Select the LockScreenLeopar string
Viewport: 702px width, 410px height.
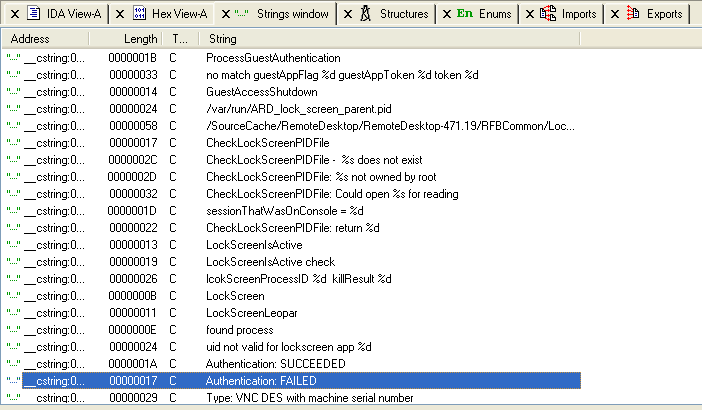pyautogui.click(x=252, y=313)
